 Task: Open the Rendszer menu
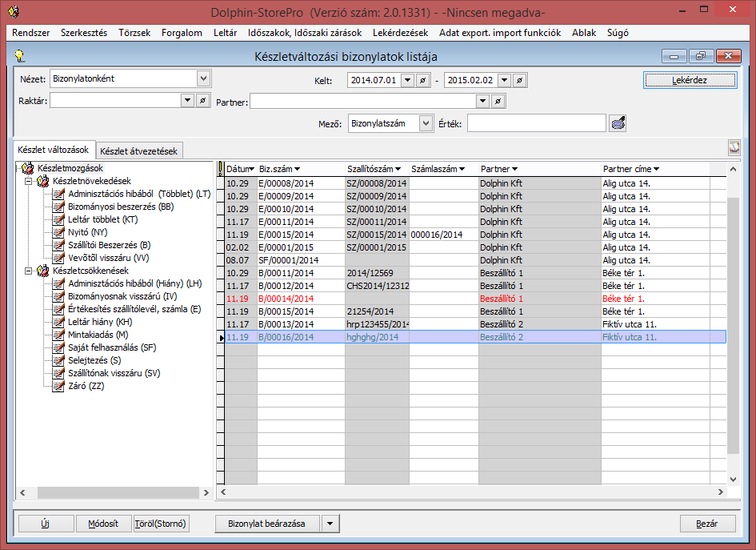(31, 33)
